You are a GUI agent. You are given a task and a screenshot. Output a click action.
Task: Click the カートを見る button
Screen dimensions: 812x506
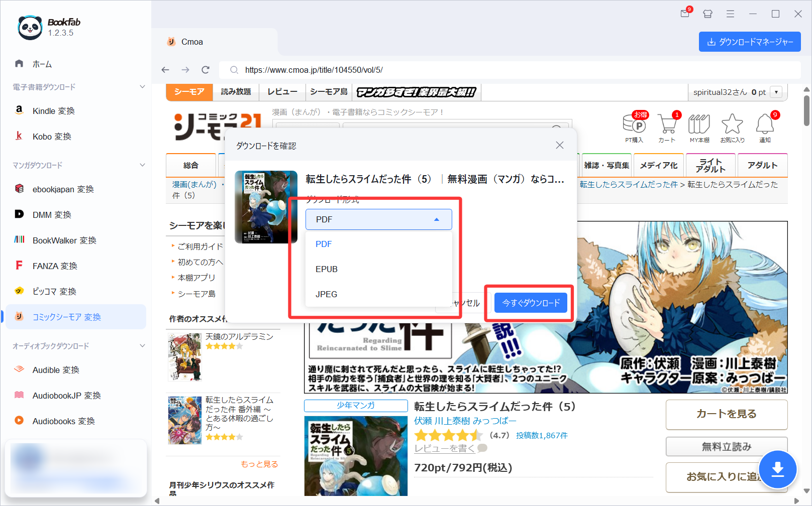point(727,414)
